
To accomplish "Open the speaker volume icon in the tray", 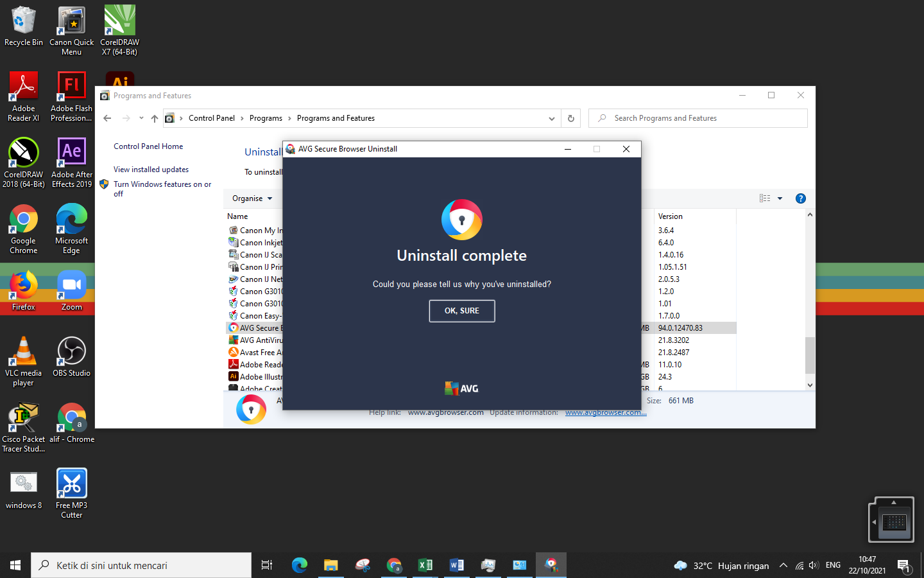I will pos(813,565).
